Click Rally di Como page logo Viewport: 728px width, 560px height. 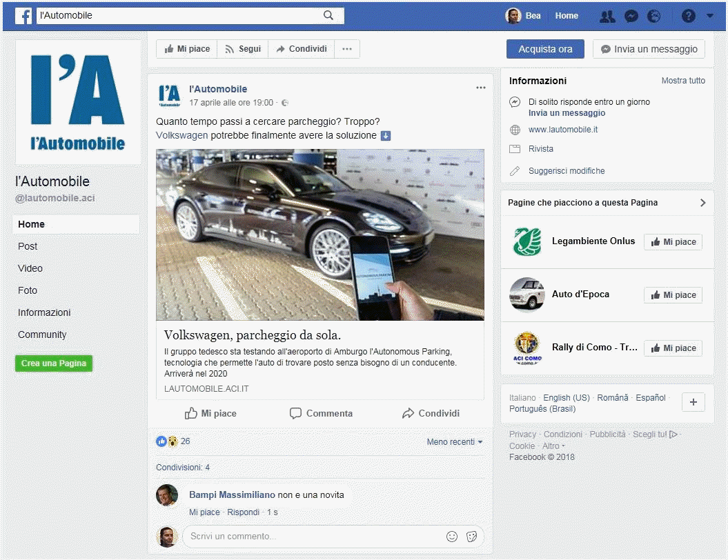tap(527, 348)
